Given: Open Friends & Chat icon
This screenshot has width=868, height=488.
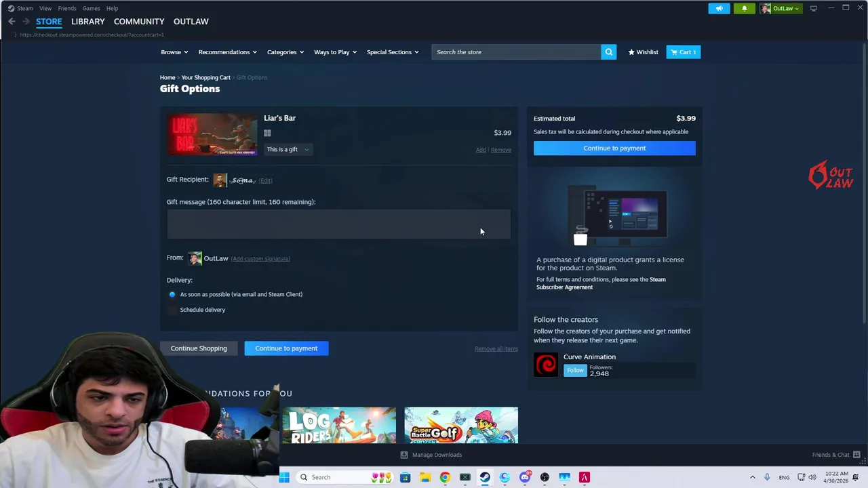Looking at the screenshot, I should [856, 455].
